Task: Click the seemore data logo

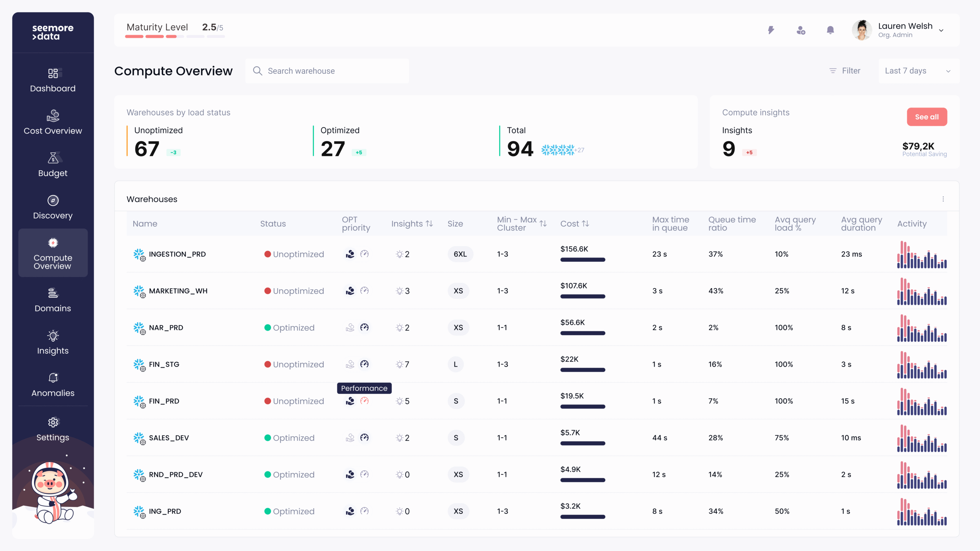Action: click(x=53, y=32)
